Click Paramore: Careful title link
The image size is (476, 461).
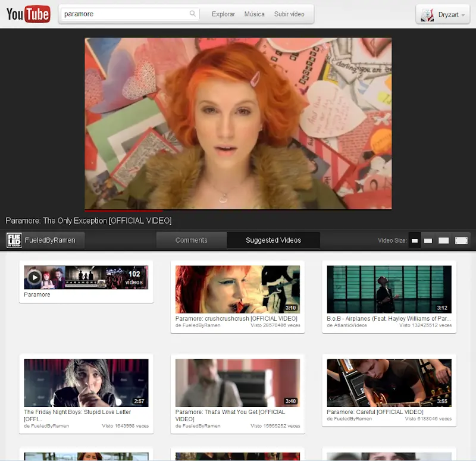pos(375,412)
